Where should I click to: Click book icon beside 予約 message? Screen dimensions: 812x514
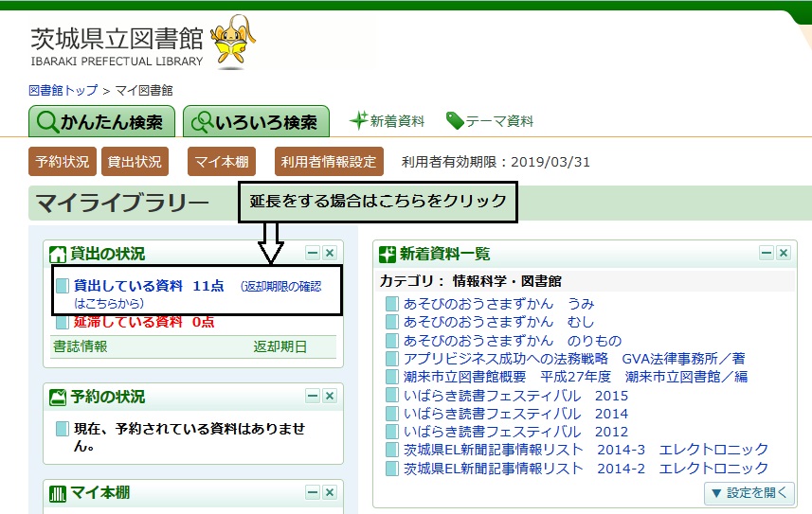pos(63,429)
